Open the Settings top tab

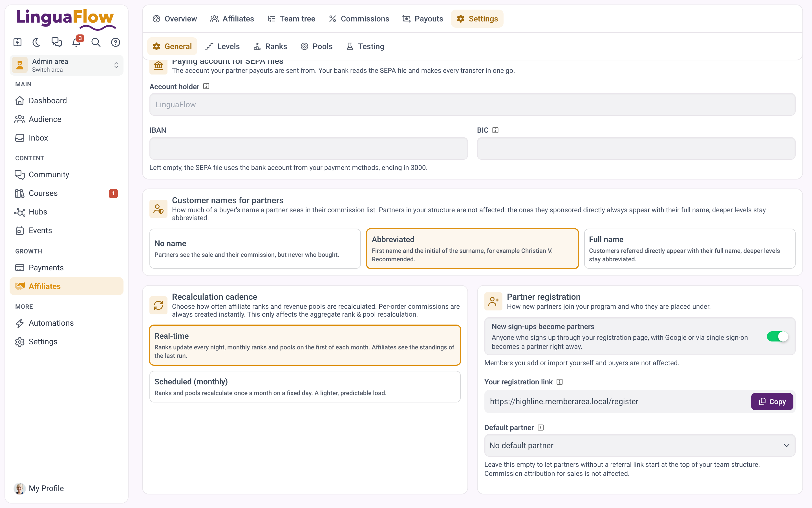tap(477, 19)
